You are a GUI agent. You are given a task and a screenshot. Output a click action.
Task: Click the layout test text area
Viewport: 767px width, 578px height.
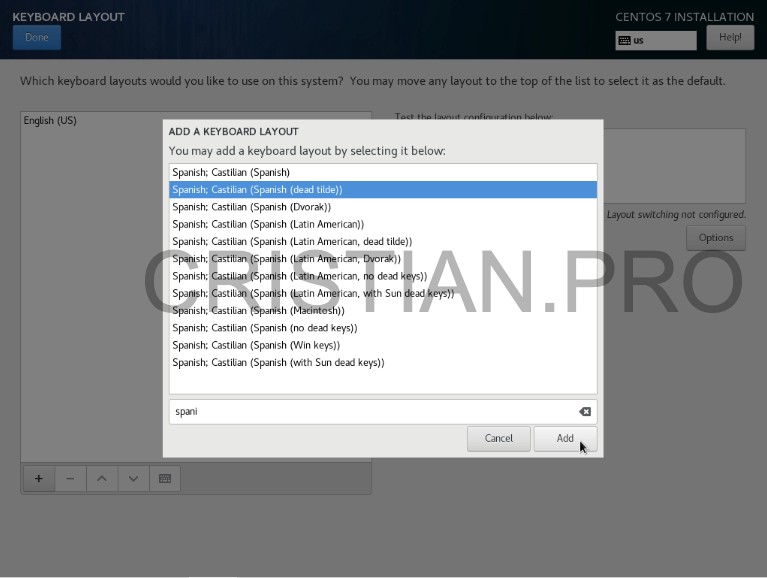[675, 166]
